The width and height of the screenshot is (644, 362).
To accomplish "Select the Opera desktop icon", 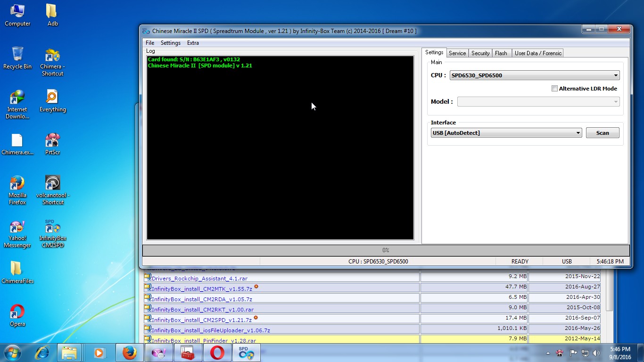I will coord(17,315).
